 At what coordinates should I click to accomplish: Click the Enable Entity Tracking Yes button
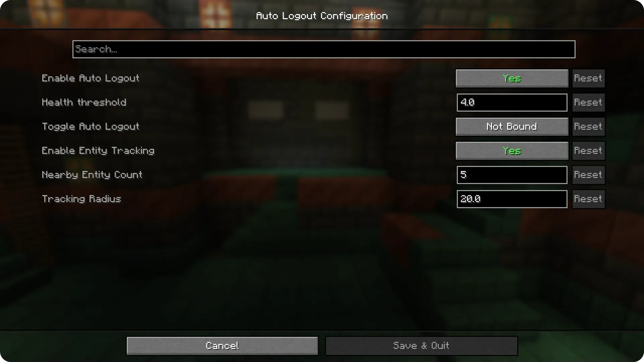click(511, 151)
